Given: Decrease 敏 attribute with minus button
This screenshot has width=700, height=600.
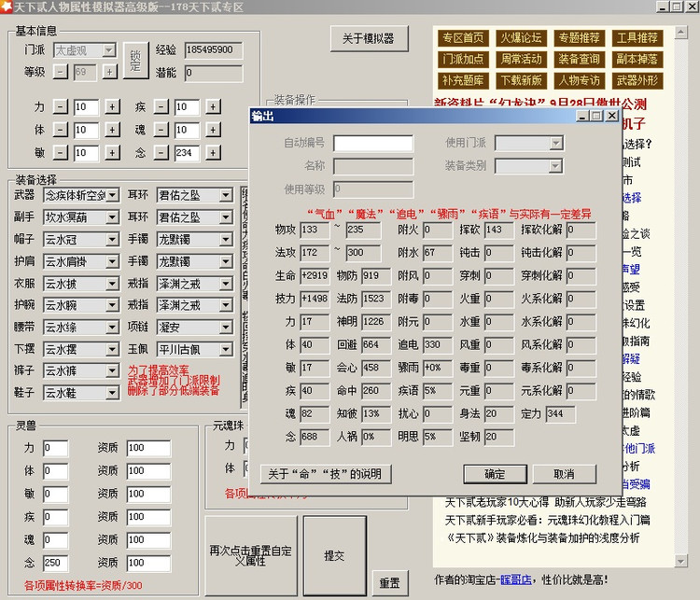Looking at the screenshot, I should (61, 153).
